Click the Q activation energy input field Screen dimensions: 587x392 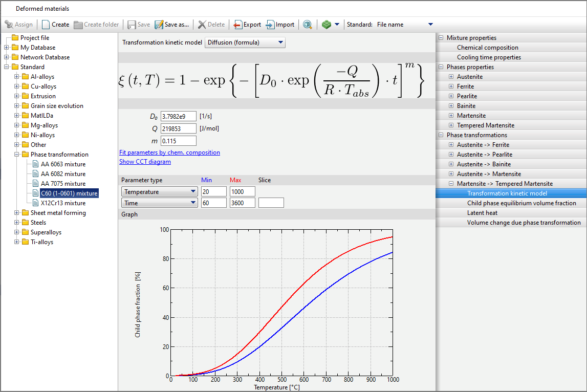tap(178, 128)
